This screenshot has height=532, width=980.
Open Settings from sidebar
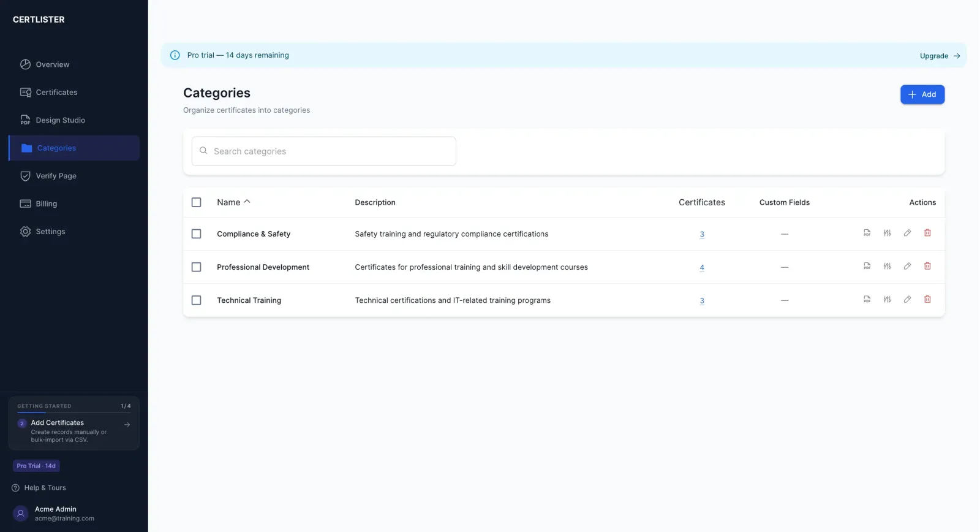click(74, 232)
